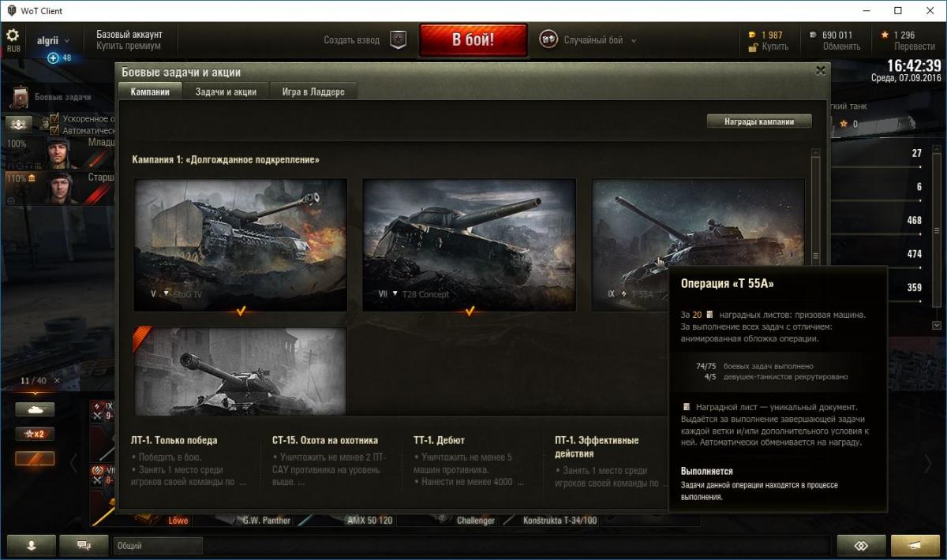Toggle the Ускоренное обучение checkbox
This screenshot has width=947, height=560.
click(54, 119)
